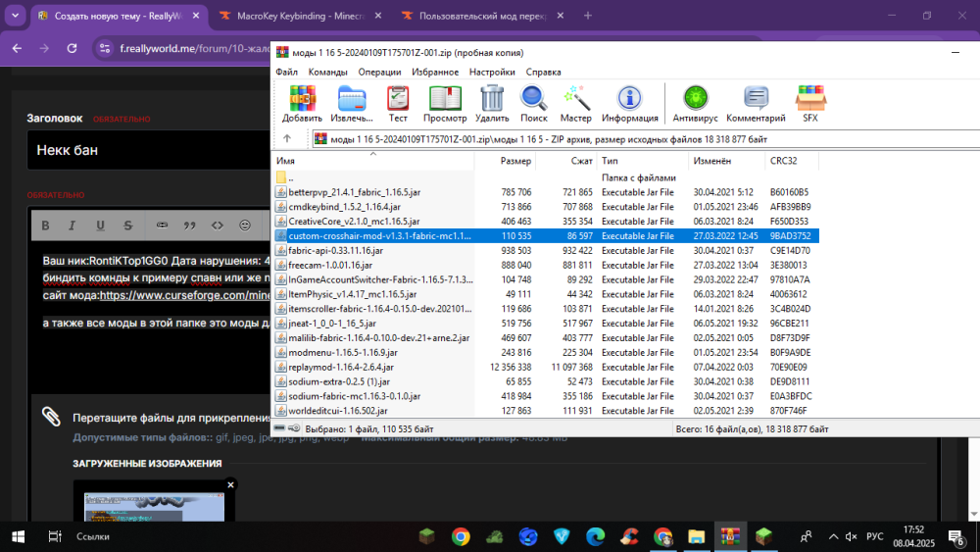The height and width of the screenshot is (552, 980).
Task: Click the Извлечь toolbar icon
Action: pos(351,104)
